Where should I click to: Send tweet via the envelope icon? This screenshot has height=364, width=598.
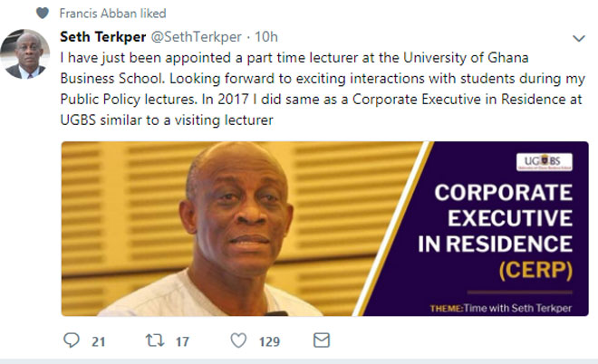(320, 340)
